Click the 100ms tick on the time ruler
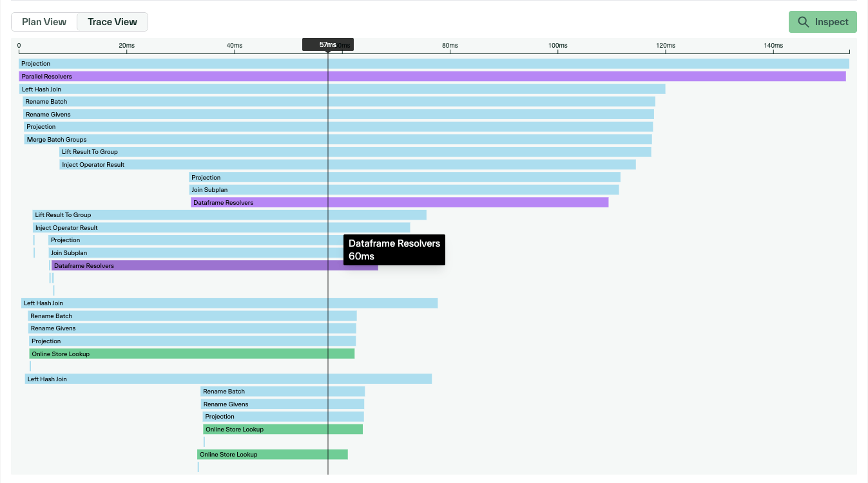Image resolution: width=868 pixels, height=483 pixels. pyautogui.click(x=557, y=46)
